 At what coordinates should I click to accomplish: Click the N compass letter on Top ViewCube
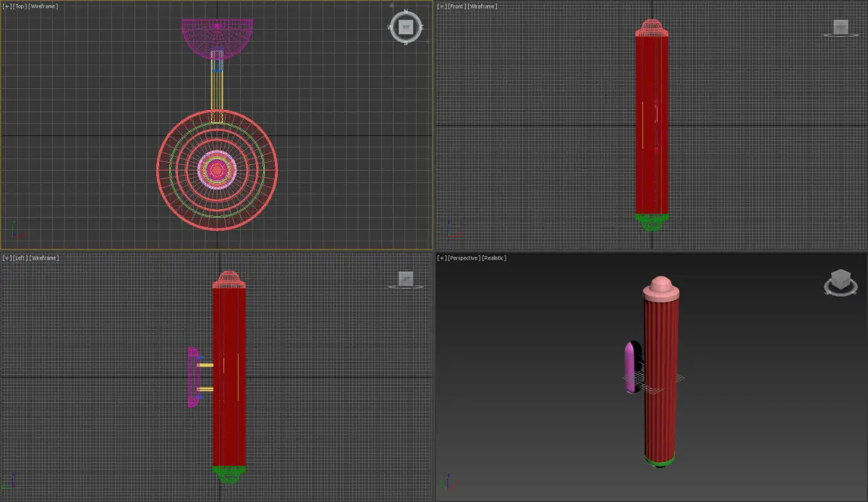(x=405, y=12)
